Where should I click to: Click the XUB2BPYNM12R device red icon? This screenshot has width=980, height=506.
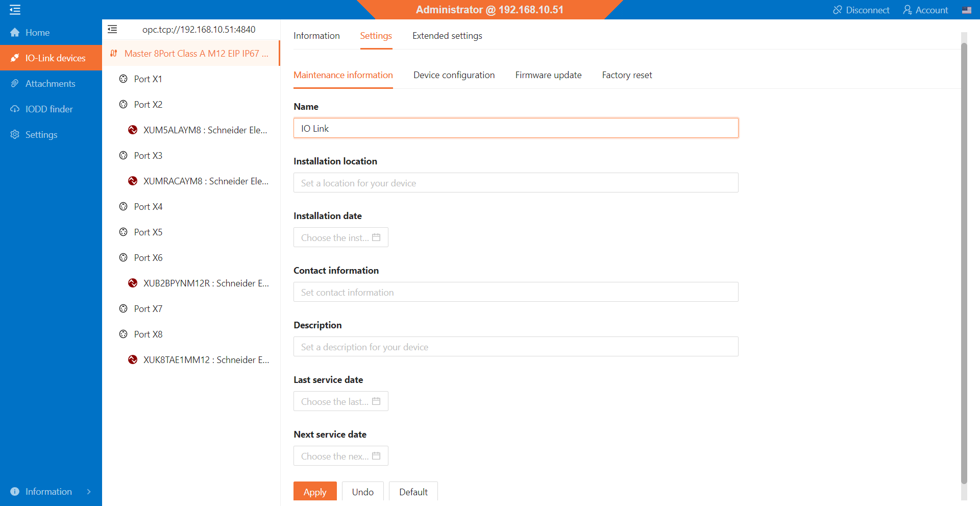click(133, 283)
